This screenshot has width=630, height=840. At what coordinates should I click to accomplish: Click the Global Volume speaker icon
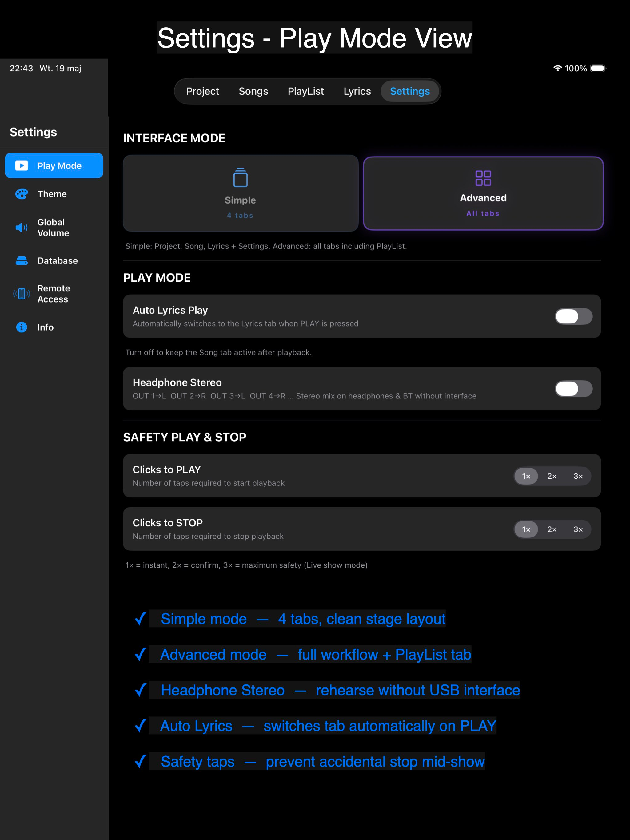[22, 228]
